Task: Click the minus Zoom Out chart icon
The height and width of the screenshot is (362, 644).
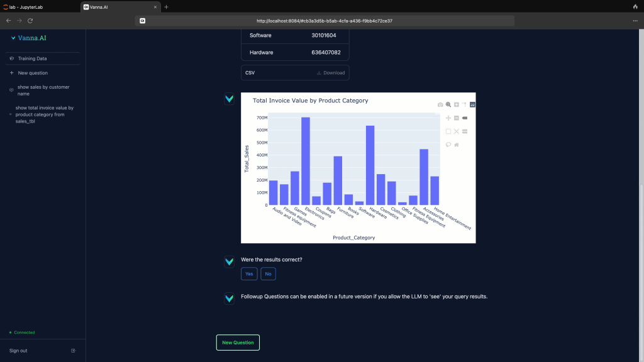Action: [x=457, y=118]
